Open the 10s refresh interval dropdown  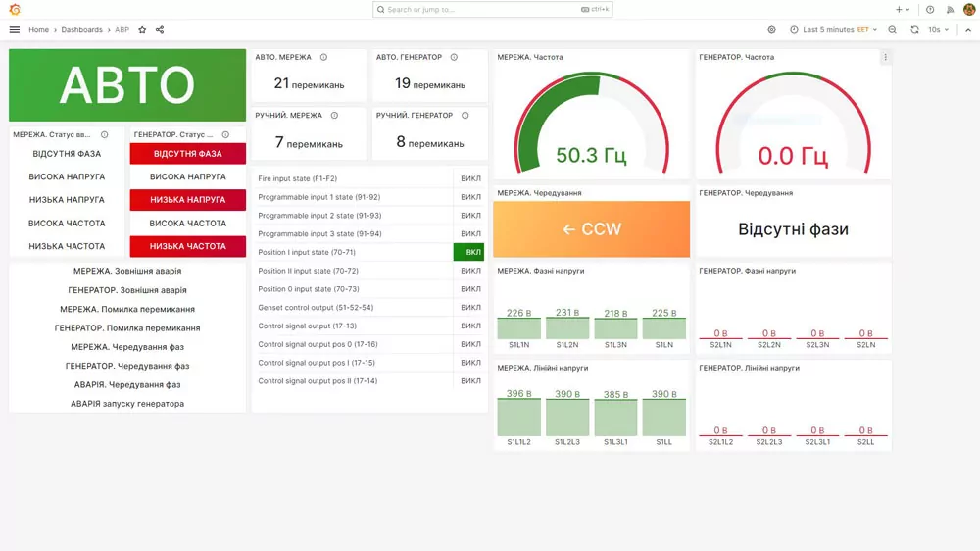click(x=938, y=30)
